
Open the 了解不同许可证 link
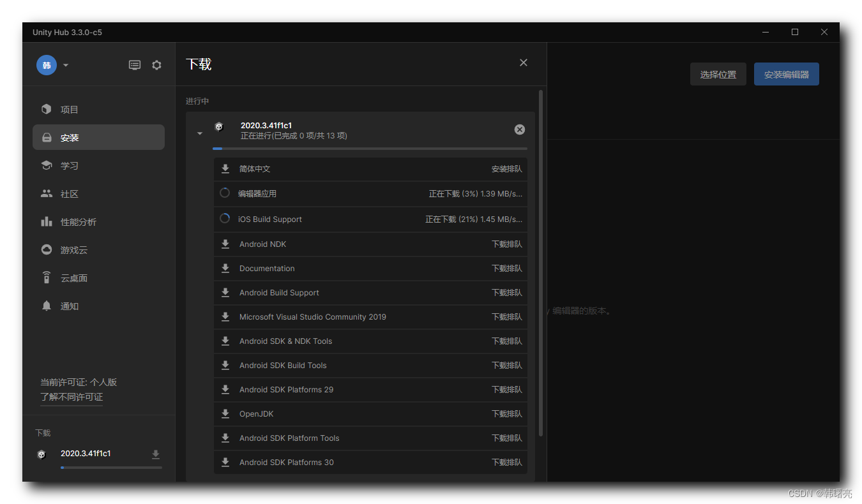click(72, 397)
